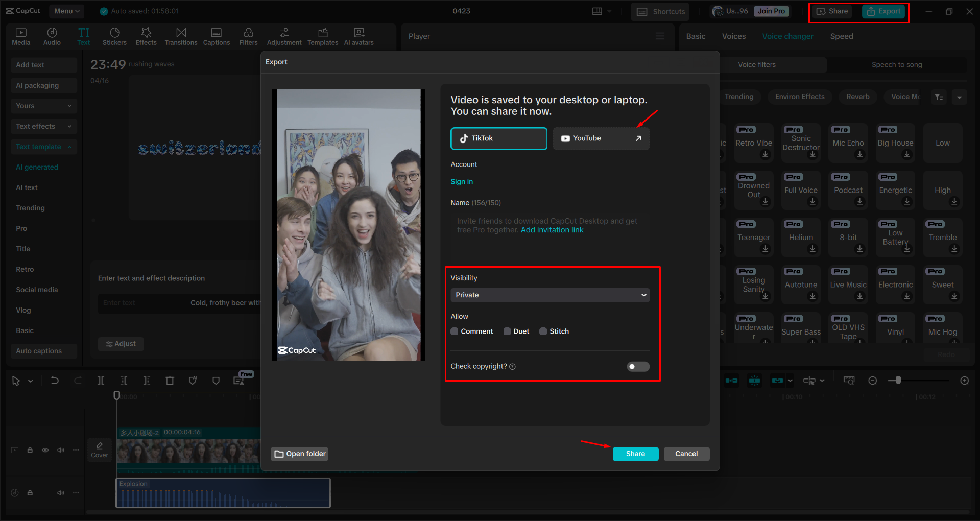Click the undo icon in timeline toolbar

[55, 380]
